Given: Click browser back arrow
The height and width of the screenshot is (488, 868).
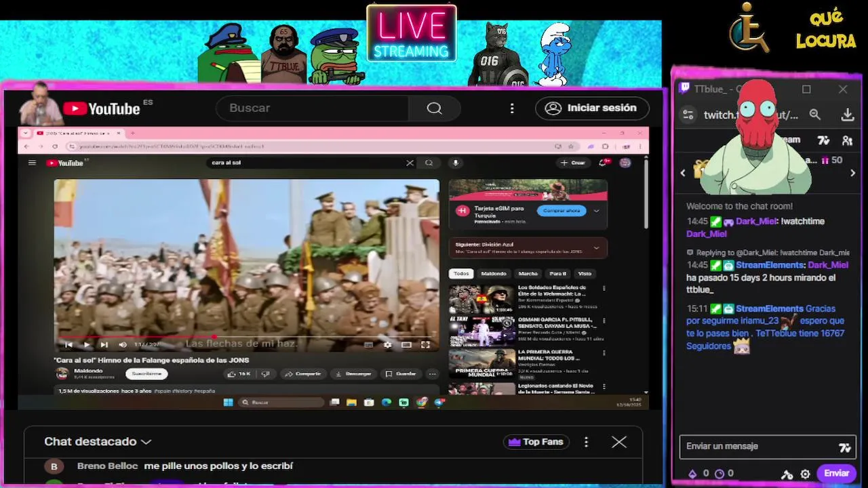Looking at the screenshot, I should [26, 146].
